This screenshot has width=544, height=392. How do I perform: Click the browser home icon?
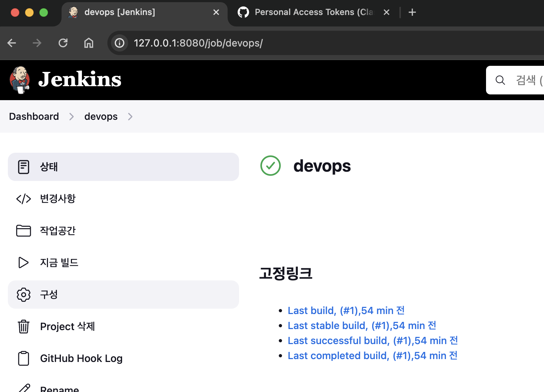[x=89, y=43]
